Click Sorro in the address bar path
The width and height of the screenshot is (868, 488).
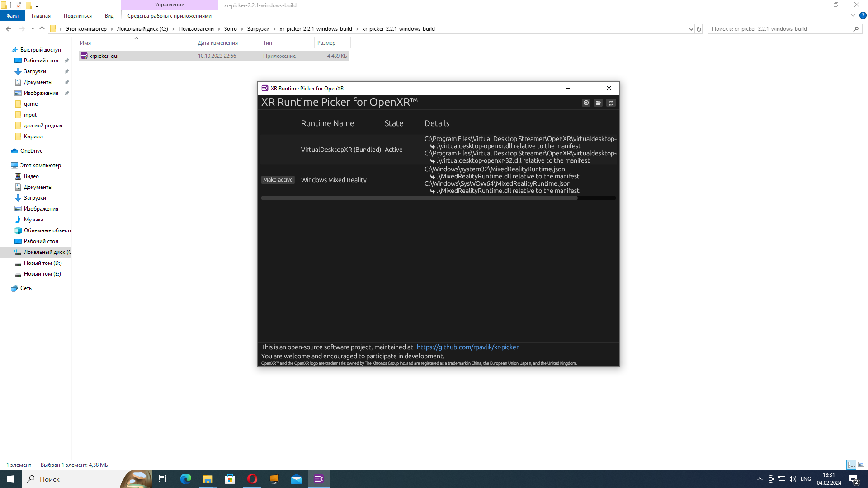point(231,29)
